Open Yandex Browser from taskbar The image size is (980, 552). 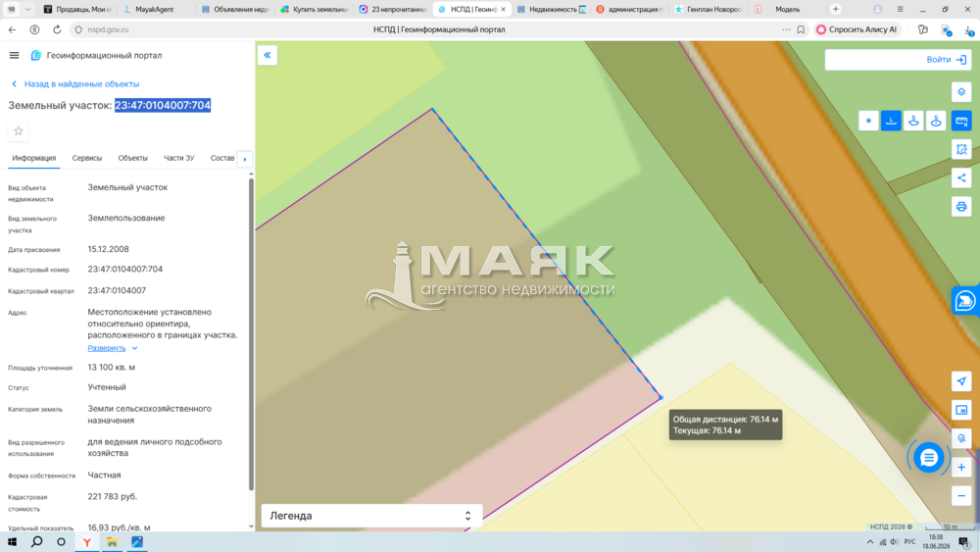pos(87,542)
